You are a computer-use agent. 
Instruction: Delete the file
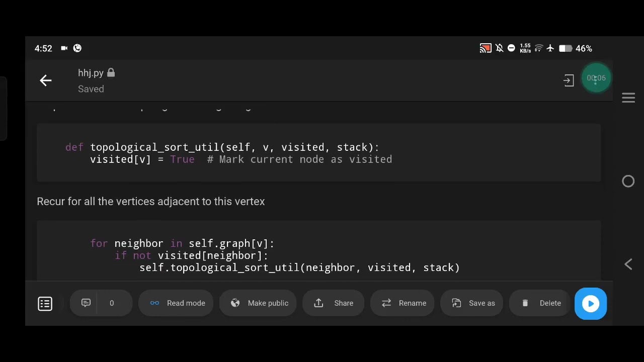540,303
